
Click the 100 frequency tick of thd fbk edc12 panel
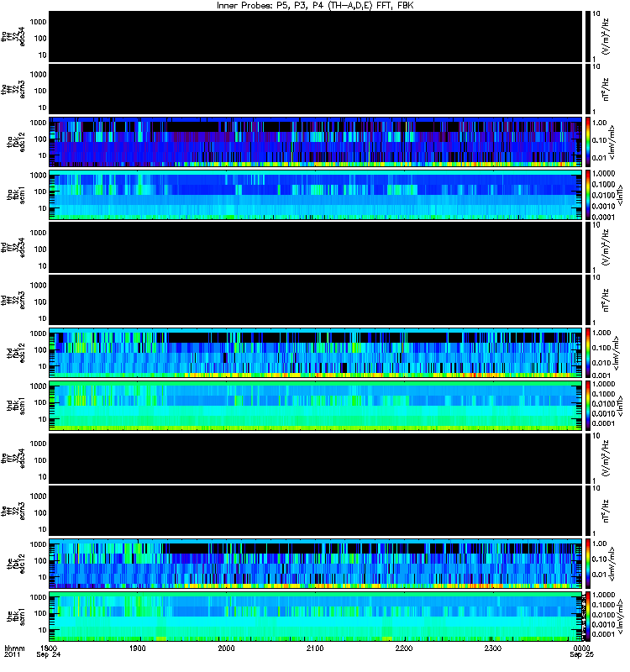pos(40,349)
